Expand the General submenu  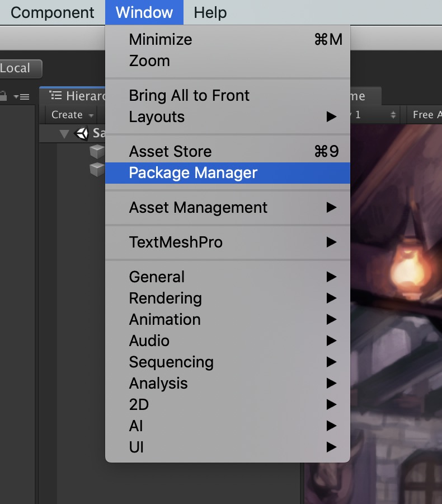[227, 277]
